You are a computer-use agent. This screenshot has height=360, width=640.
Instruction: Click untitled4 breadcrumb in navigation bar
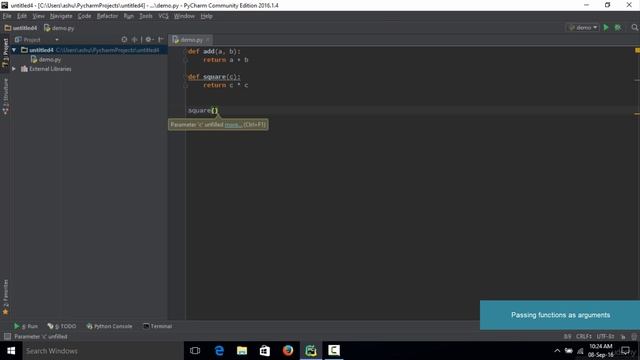pos(21,28)
